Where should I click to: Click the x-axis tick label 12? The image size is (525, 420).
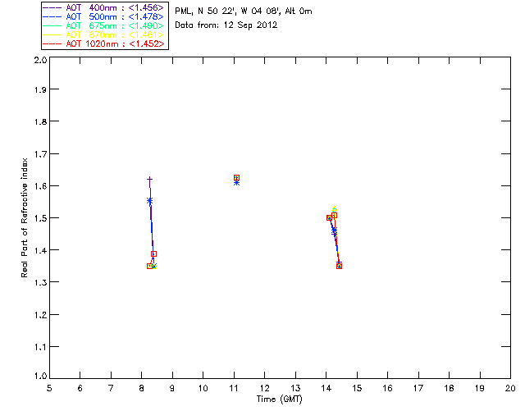point(264,388)
